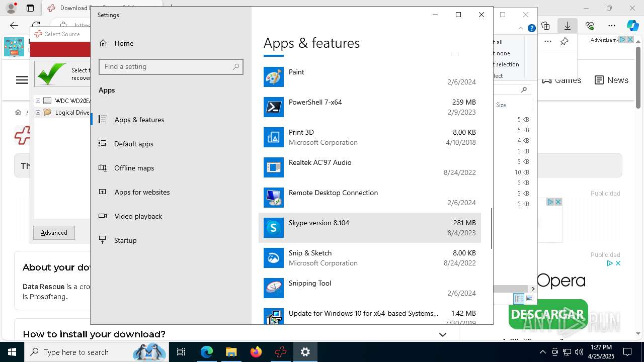Click the volume tray icon
Image resolution: width=644 pixels, height=362 pixels.
pyautogui.click(x=579, y=352)
